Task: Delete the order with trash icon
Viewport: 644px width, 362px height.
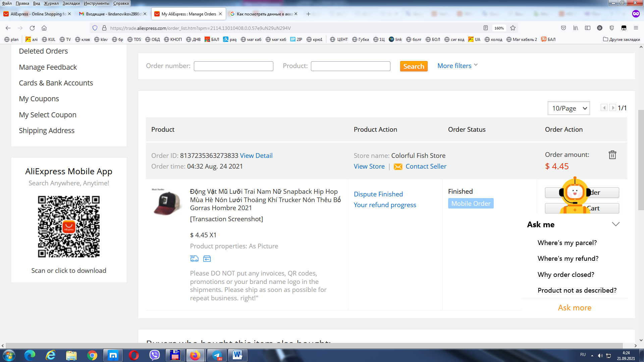Action: 612,155
